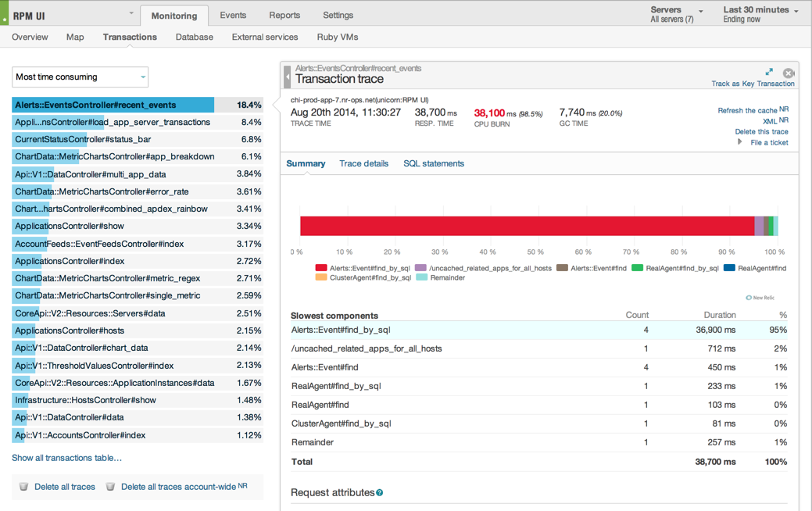The image size is (812, 511).
Task: Select EventFeedsController#index transaction
Action: (138, 244)
